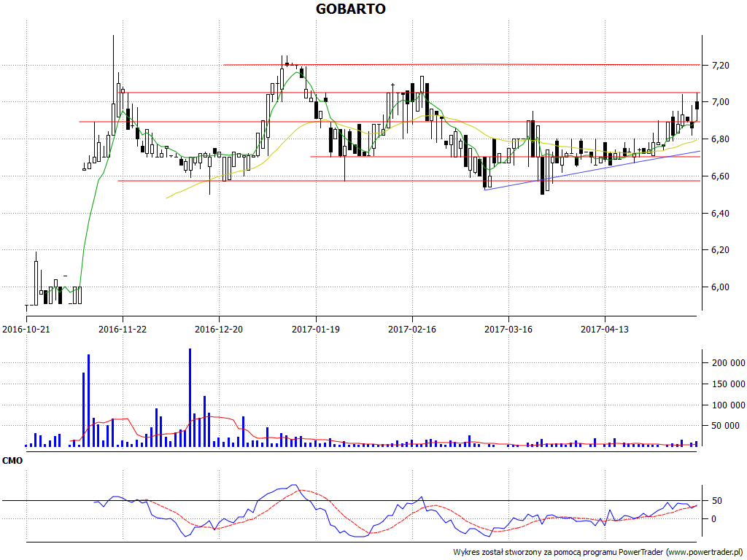The height and width of the screenshot is (560, 747).
Task: Click the GOBARTO chart title
Action: 351,9
